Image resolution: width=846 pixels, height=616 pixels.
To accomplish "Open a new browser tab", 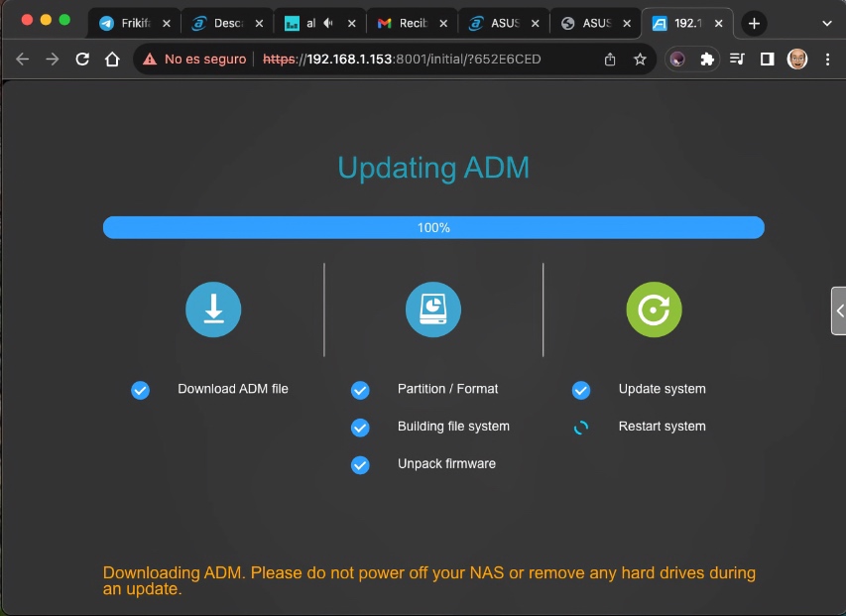I will click(x=755, y=23).
